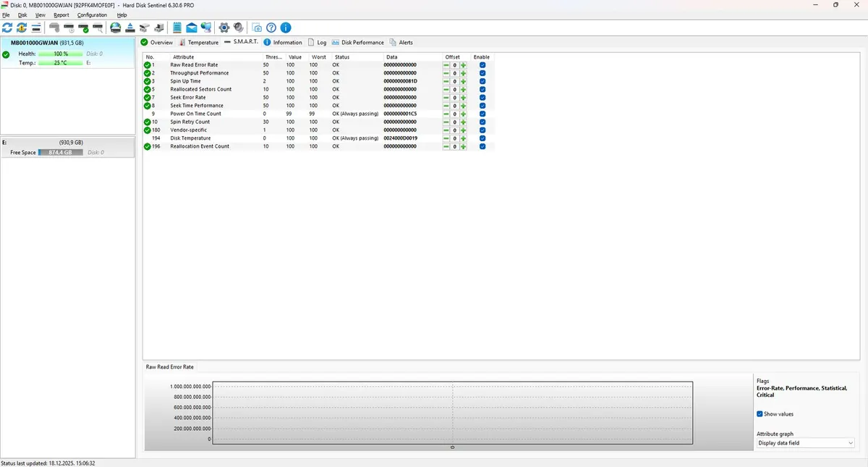Screen dimensions: 868x467
Task: Decrease offset for Seek Error Rate
Action: pyautogui.click(x=446, y=97)
